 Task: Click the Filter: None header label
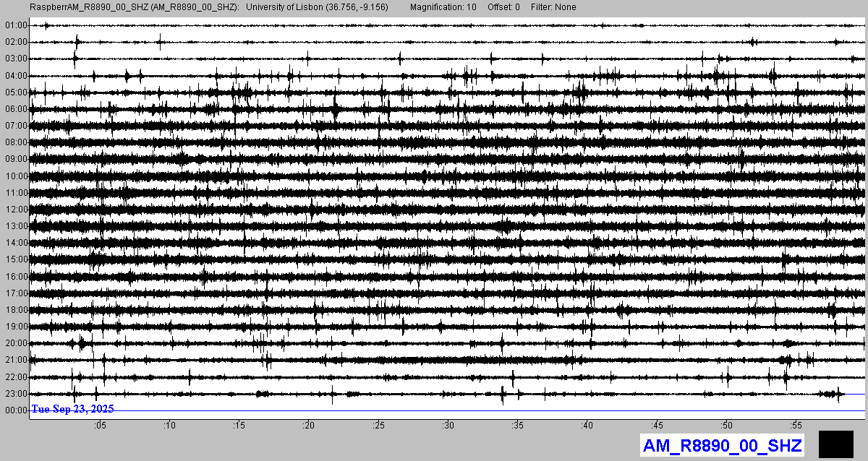click(553, 7)
